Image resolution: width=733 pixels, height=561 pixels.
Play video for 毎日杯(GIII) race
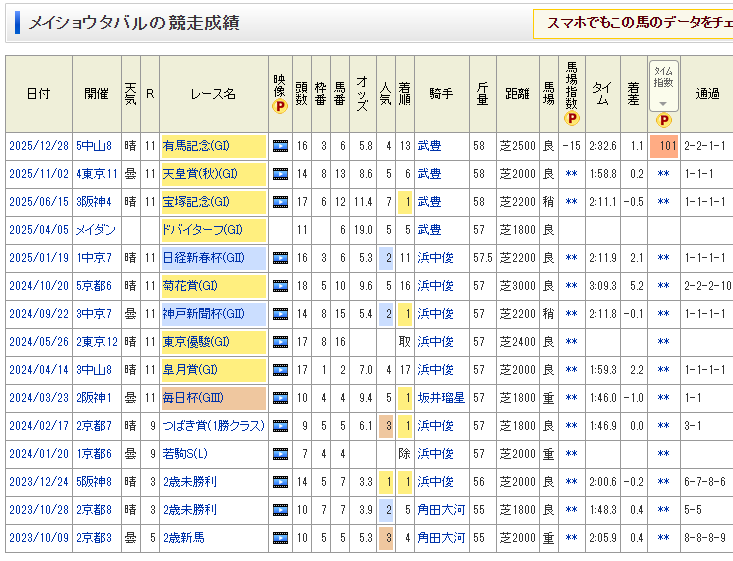pyautogui.click(x=280, y=398)
